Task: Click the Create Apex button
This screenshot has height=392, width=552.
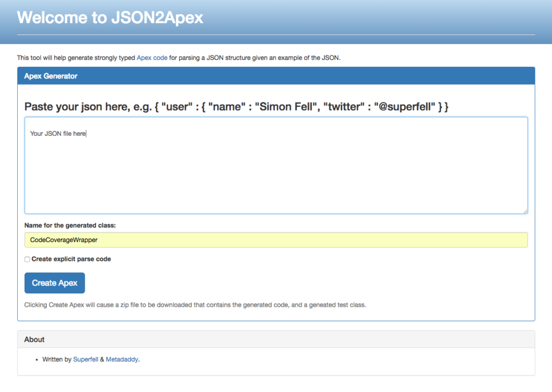Action: tap(54, 283)
